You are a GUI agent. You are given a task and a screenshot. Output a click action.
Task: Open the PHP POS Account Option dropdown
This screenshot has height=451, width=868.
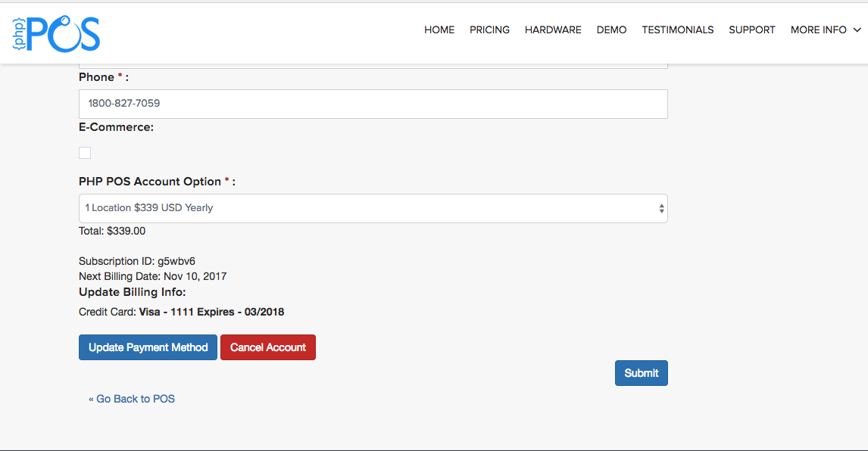pos(373,208)
